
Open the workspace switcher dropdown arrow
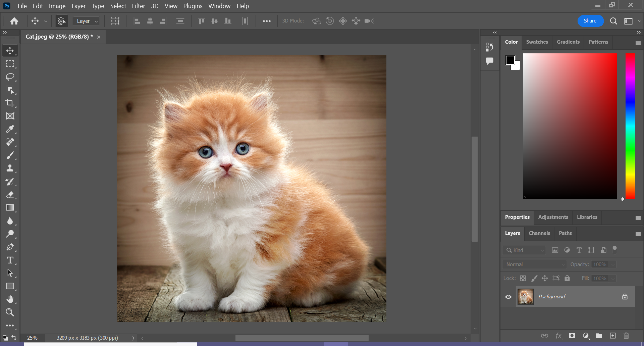point(639,21)
